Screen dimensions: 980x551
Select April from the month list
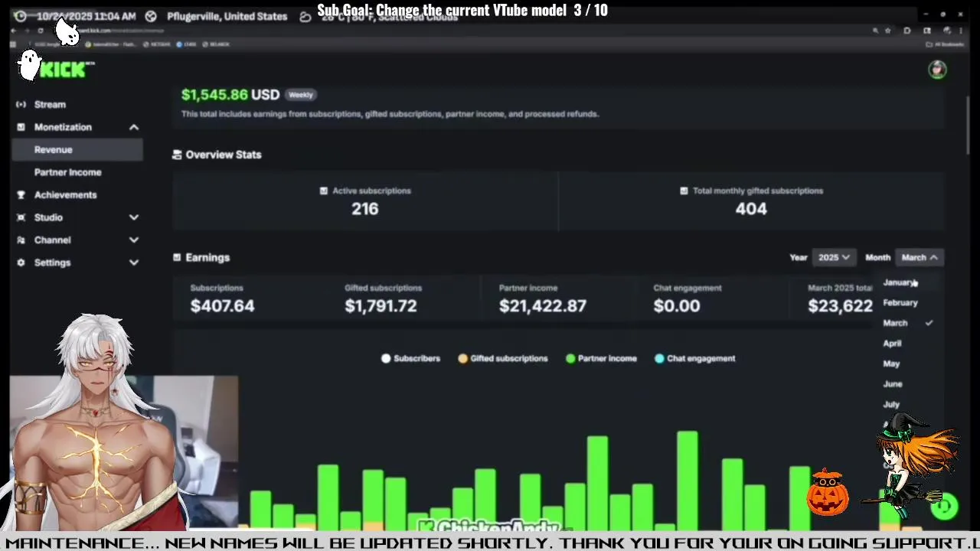[x=909, y=344]
